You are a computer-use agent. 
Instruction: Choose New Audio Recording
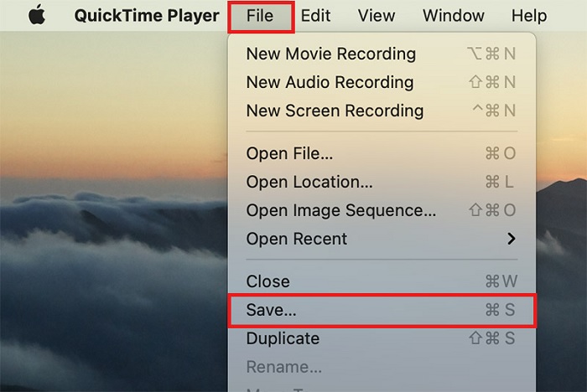click(x=330, y=82)
